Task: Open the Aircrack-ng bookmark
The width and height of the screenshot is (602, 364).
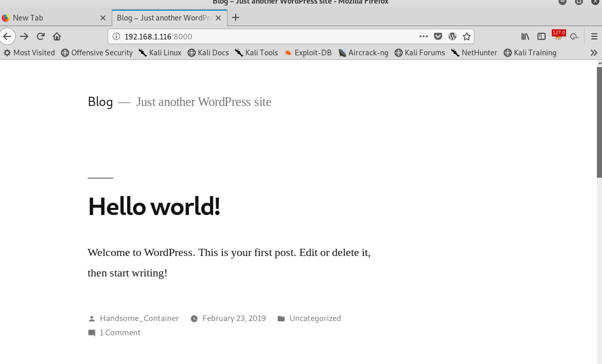Action: (363, 53)
